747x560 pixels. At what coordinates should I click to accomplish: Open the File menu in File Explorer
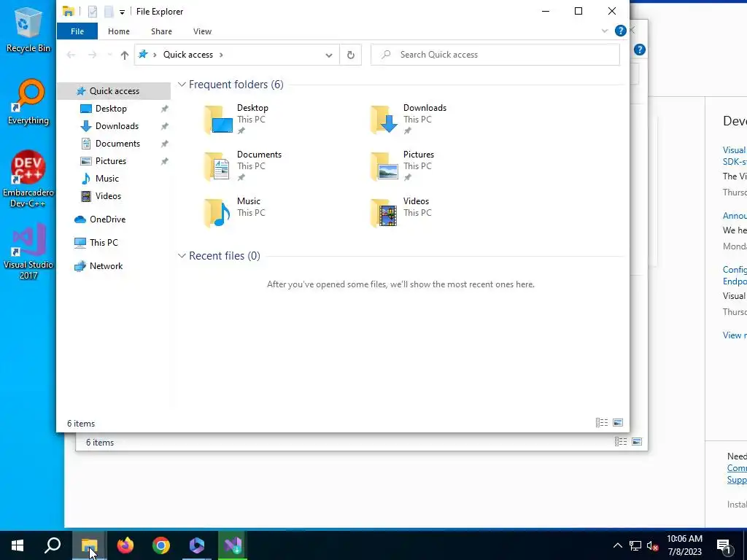(77, 31)
